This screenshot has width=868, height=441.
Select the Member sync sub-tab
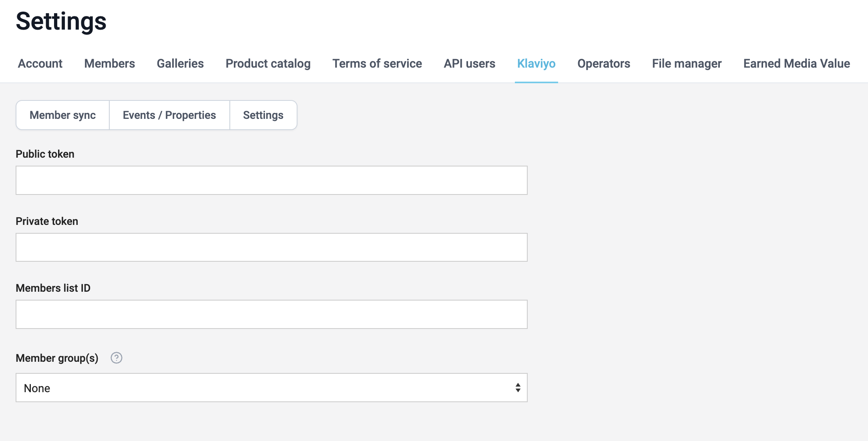tap(62, 115)
